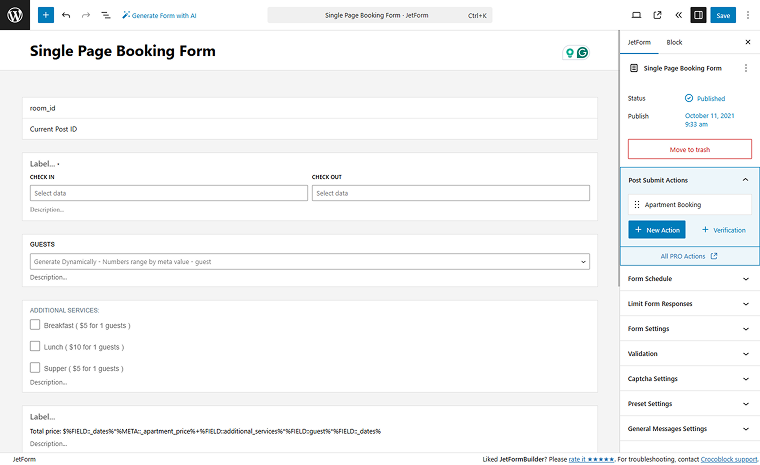Move the form to trash
The image size is (760, 465).
click(690, 149)
